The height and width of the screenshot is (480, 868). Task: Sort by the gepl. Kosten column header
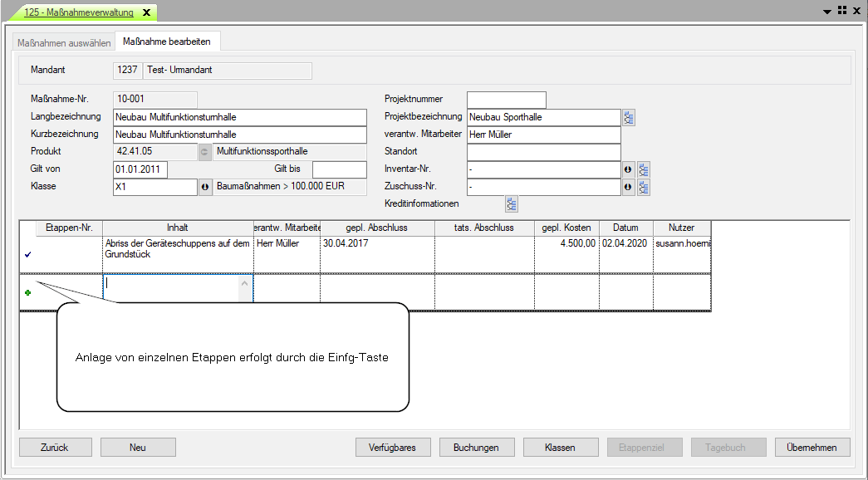[x=566, y=228]
